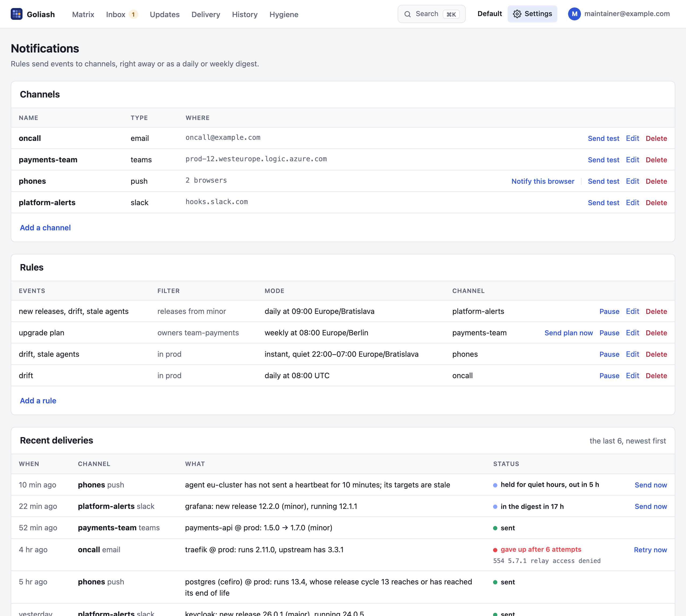Screen dimensions: 686x616
Task: Delete the oncall channel
Action: tap(656, 138)
